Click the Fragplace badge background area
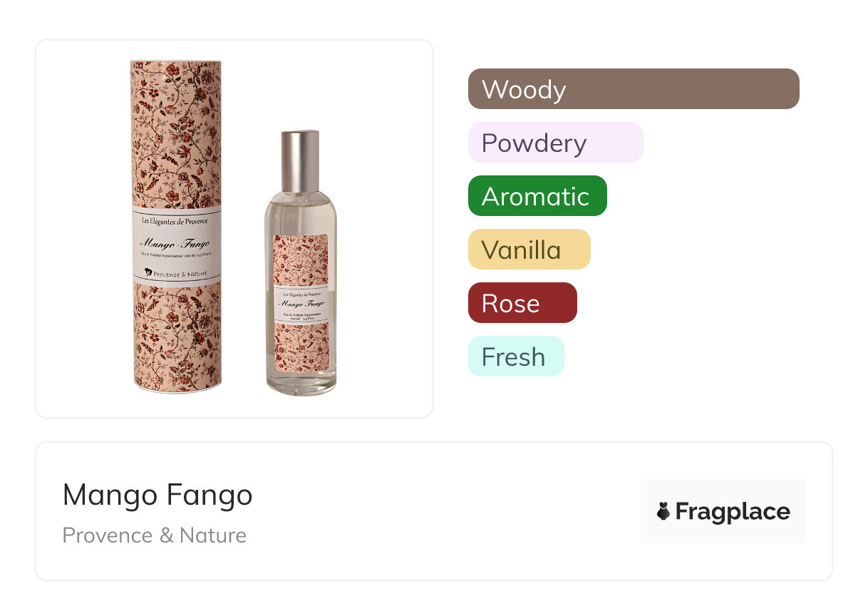 (x=723, y=511)
